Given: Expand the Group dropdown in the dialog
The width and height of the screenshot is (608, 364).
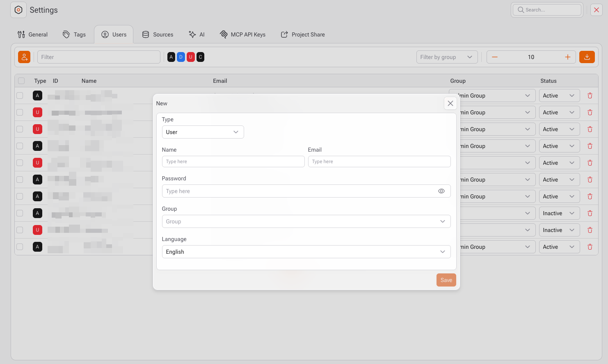Looking at the screenshot, I should click(x=306, y=221).
